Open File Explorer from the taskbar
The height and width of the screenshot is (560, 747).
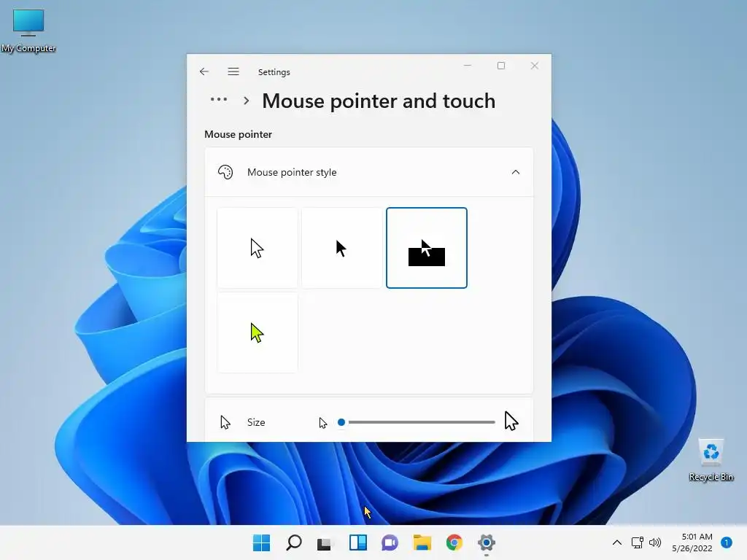tap(422, 542)
